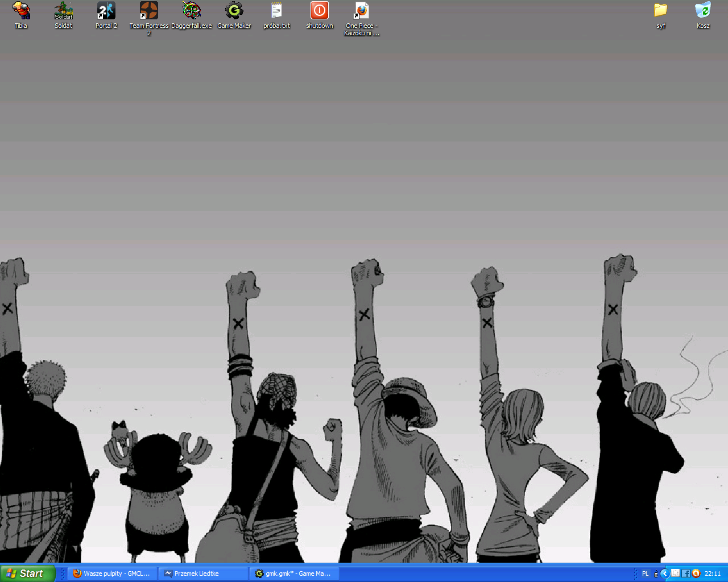Screen dimensions: 728x582
Task: Select the One Piece Firefox shortcut
Action: (362, 11)
